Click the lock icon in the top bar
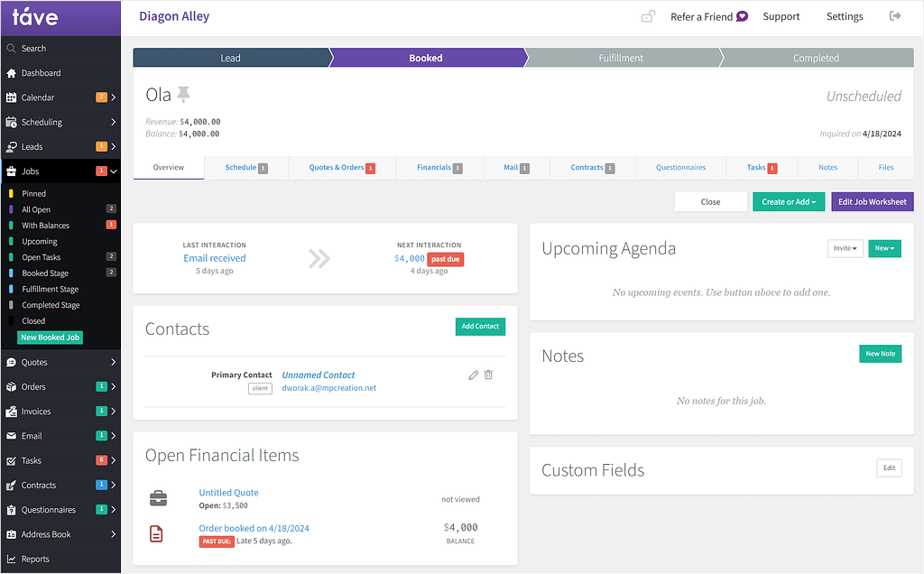924x574 pixels. [x=647, y=16]
